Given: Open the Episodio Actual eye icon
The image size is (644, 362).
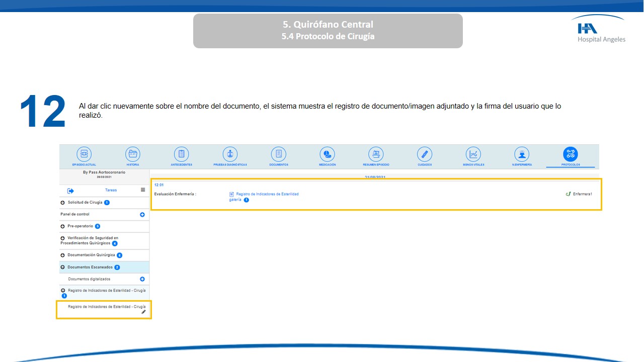Looking at the screenshot, I should tap(84, 154).
